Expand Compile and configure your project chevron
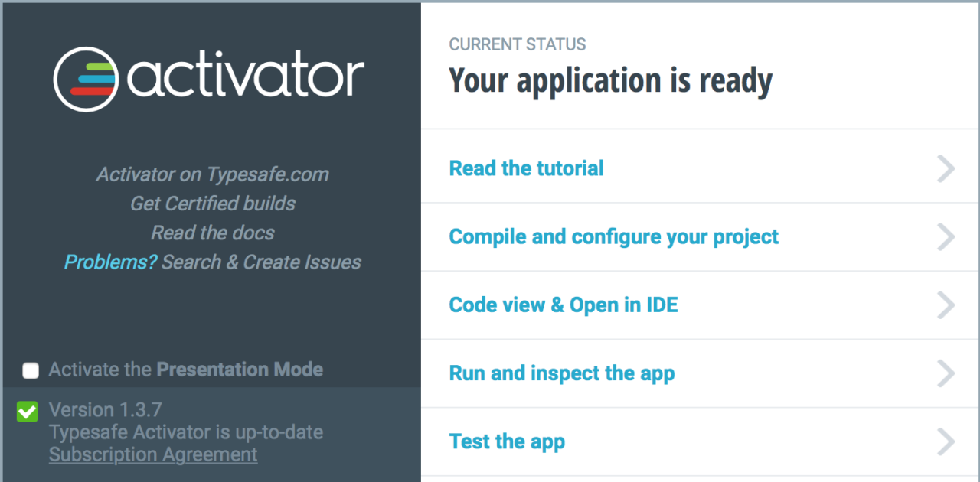 click(x=946, y=237)
